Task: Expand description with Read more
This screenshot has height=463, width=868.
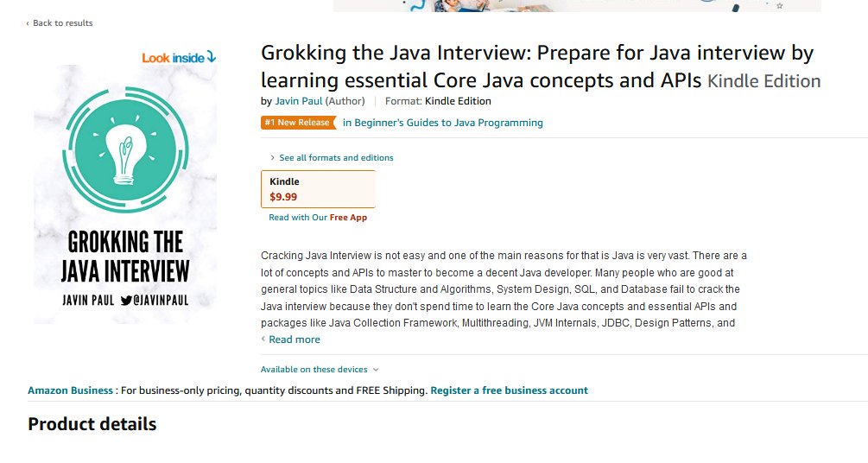Action: pyautogui.click(x=295, y=339)
